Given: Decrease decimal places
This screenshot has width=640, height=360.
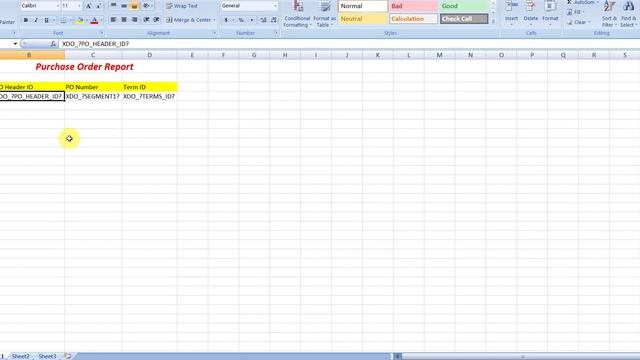Looking at the screenshot, I should click(273, 20).
